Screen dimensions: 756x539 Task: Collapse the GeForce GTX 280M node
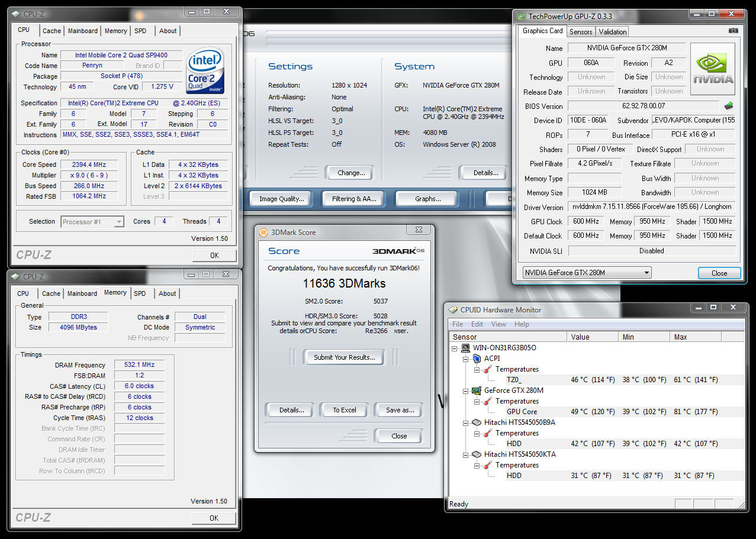tap(466, 390)
